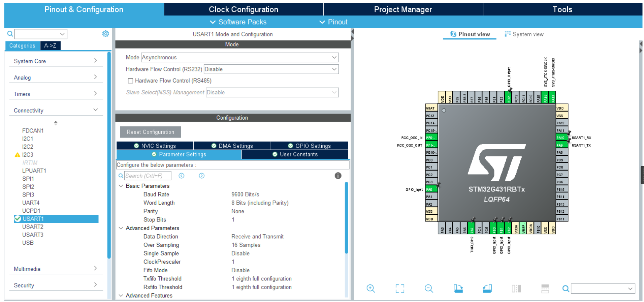Viewport: 644px width, 302px height.
Task: Select the PA7 TIM3_CH2 pin
Action: click(472, 228)
